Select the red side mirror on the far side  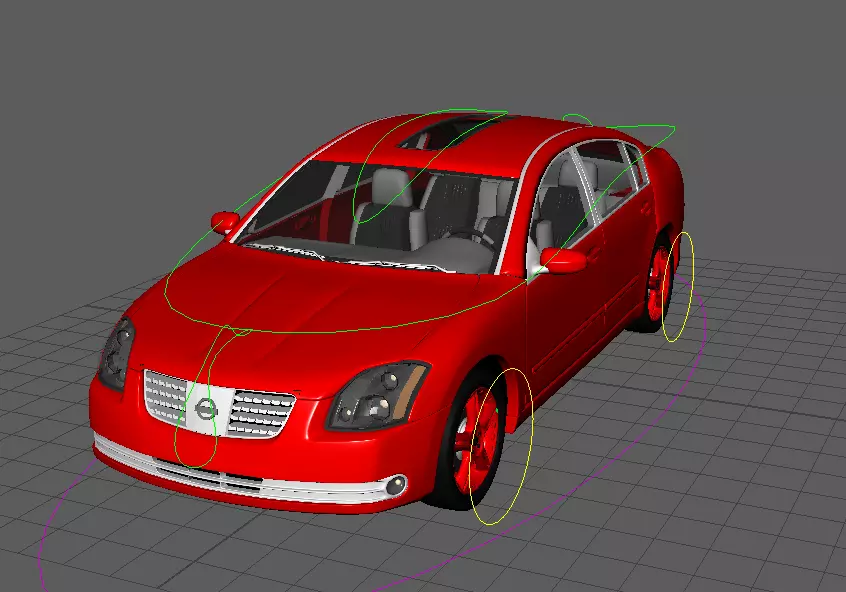point(225,222)
